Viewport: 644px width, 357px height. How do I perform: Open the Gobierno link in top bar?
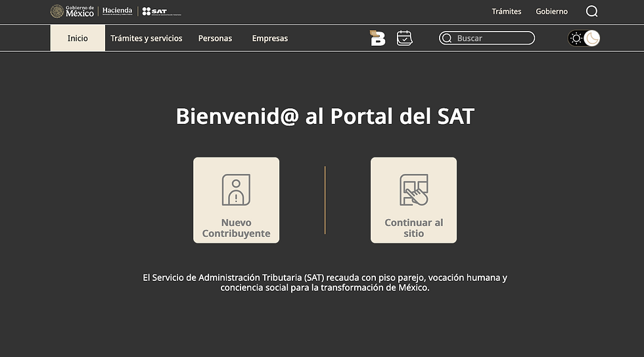pyautogui.click(x=551, y=12)
